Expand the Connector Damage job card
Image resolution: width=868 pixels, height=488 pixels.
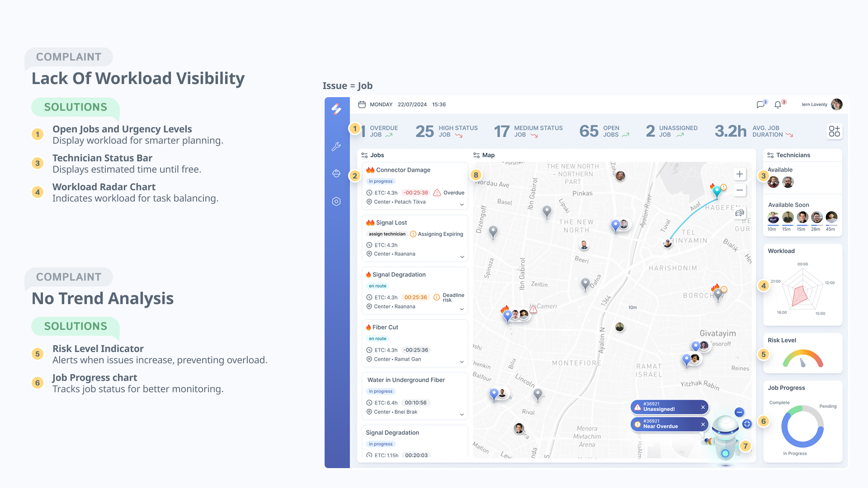462,205
